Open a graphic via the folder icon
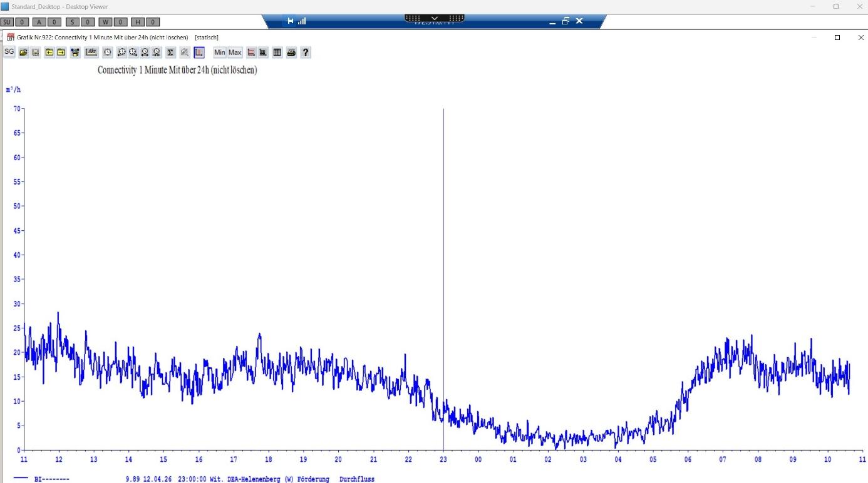The width and height of the screenshot is (868, 483). point(23,53)
